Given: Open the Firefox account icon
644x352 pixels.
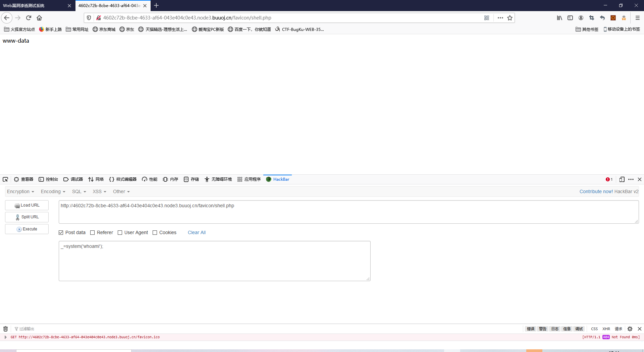Looking at the screenshot, I should [581, 18].
